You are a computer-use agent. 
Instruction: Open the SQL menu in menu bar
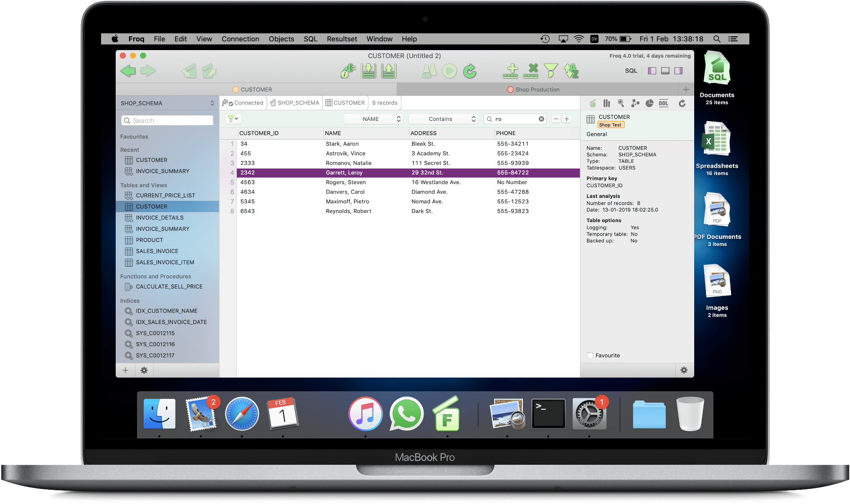pos(310,39)
